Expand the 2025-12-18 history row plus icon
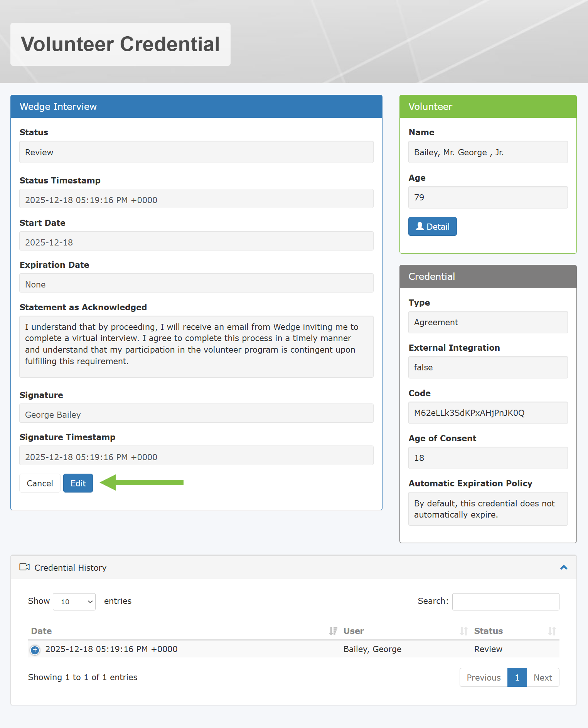The height and width of the screenshot is (728, 588). [35, 650]
